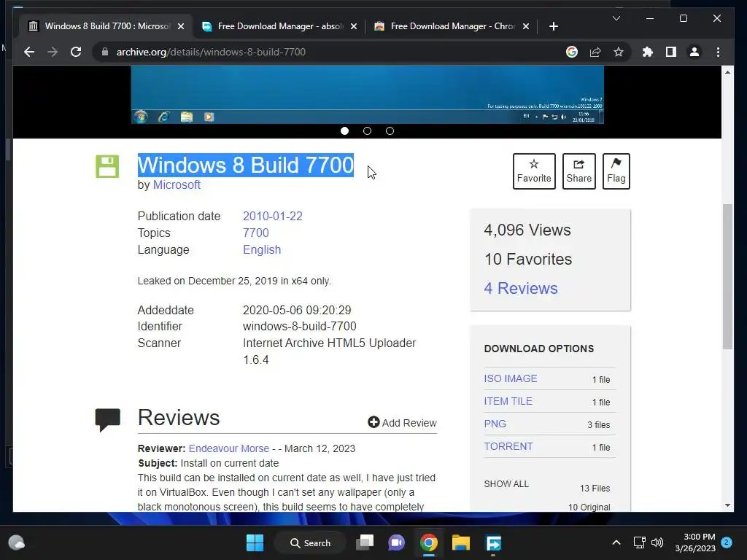Click the share page icon in address bar
747x560 pixels.
595,52
